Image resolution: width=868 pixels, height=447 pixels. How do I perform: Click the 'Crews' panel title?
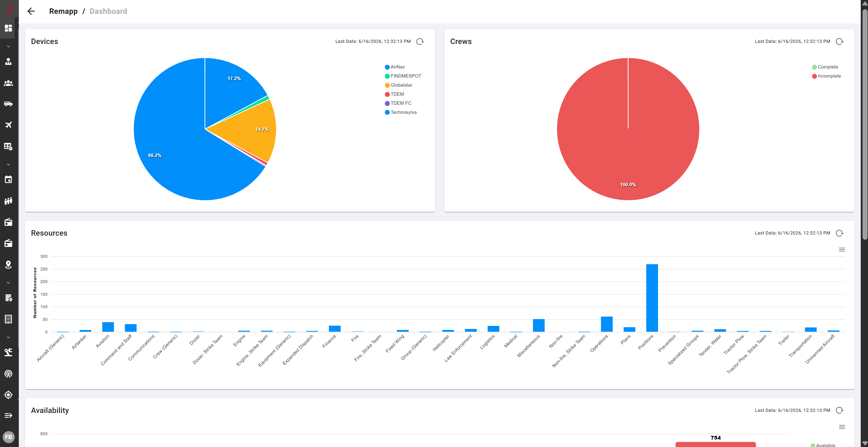(461, 42)
